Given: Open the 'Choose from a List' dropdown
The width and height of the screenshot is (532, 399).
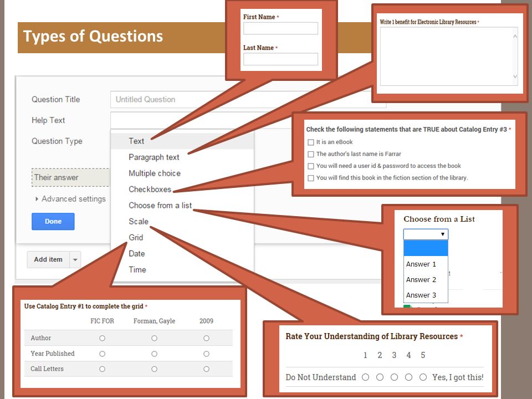Looking at the screenshot, I should pos(426,234).
